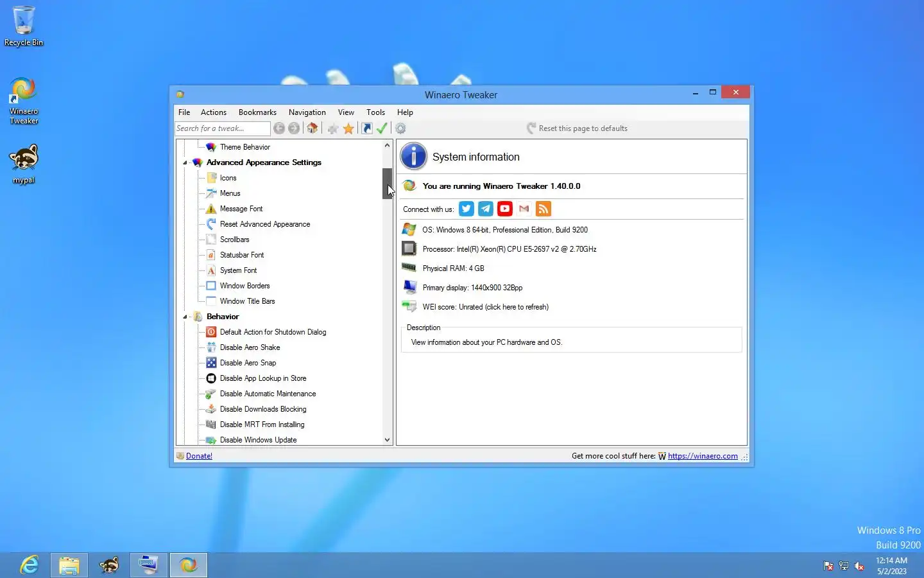The width and height of the screenshot is (924, 578).
Task: Open File Explorer from the taskbar
Action: pos(69,565)
